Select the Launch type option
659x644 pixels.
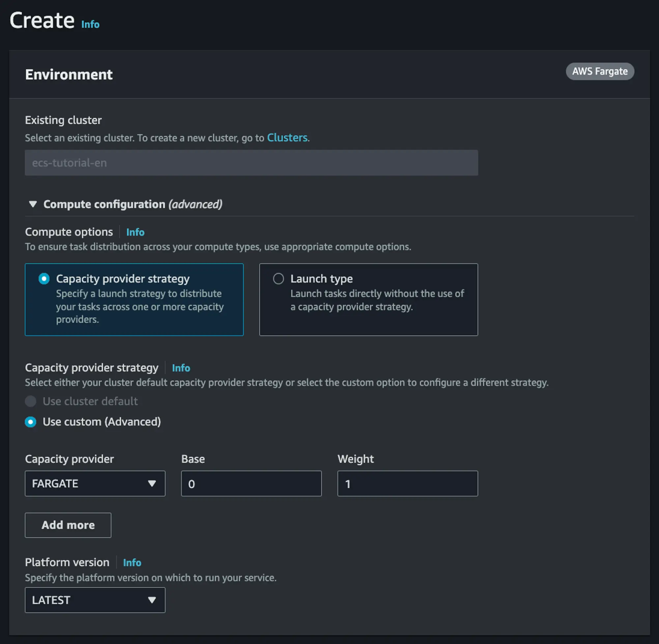[278, 279]
